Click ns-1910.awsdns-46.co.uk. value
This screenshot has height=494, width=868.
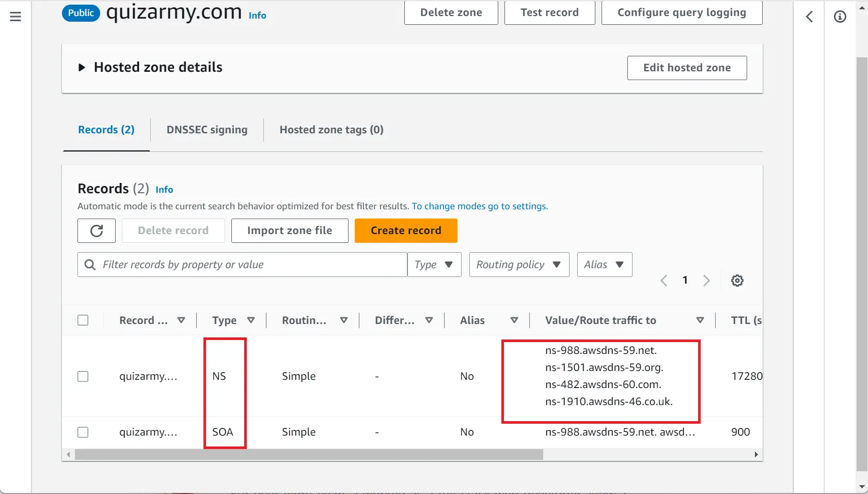(x=609, y=402)
